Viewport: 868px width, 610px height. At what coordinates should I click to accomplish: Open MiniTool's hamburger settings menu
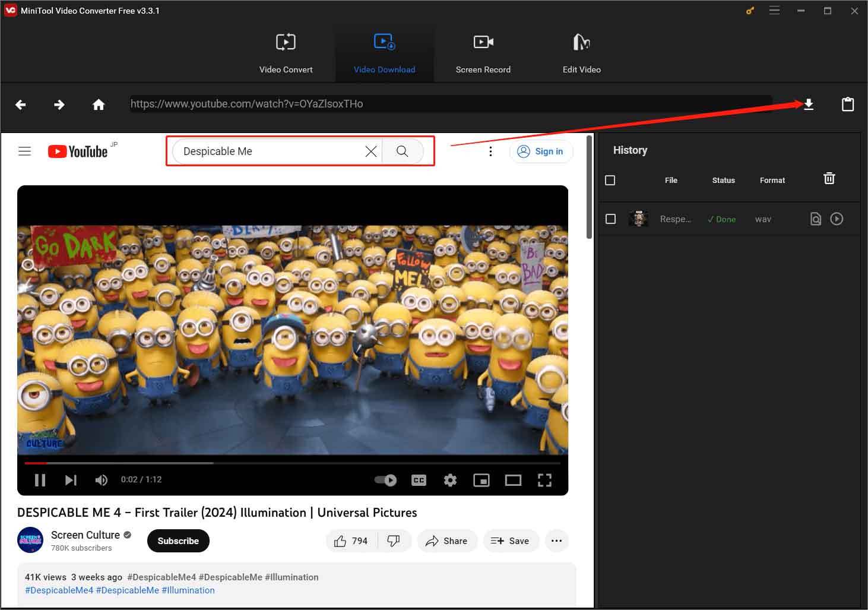click(x=774, y=10)
